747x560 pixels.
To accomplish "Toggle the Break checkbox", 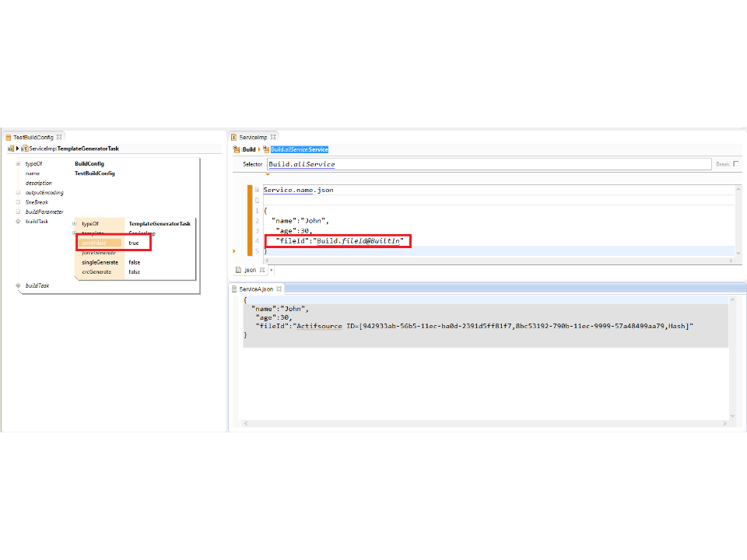I will 736,164.
